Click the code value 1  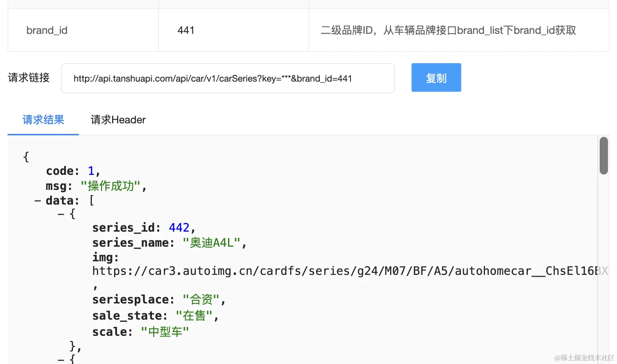[x=91, y=171]
